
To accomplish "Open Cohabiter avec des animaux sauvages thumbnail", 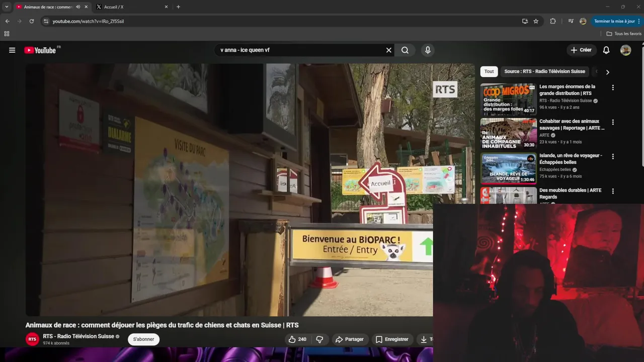I will coord(508,134).
